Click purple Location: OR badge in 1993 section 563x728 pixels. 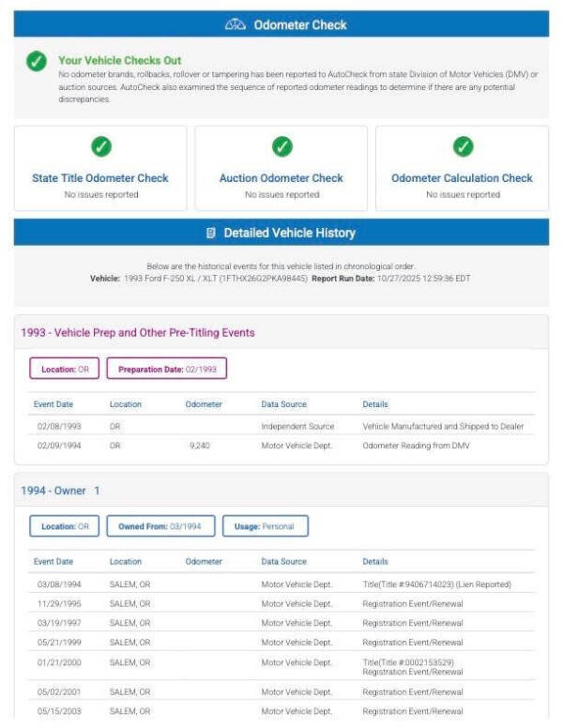point(64,370)
